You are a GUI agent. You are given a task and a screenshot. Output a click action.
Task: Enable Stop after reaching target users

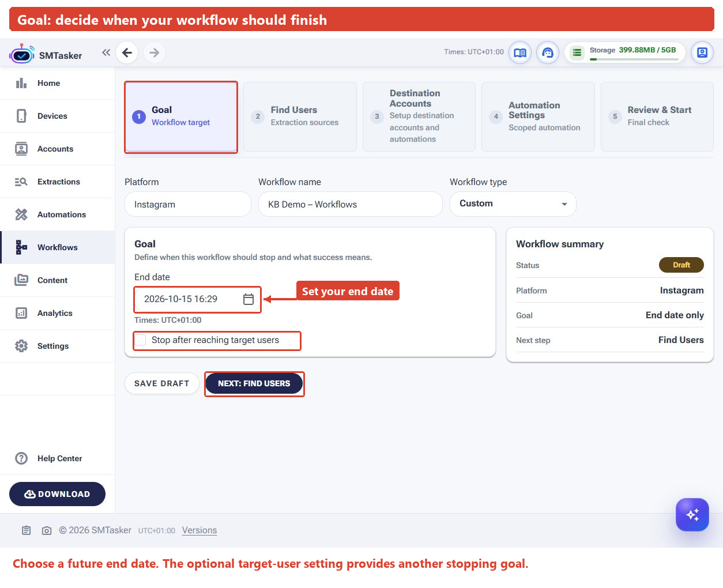pos(140,341)
